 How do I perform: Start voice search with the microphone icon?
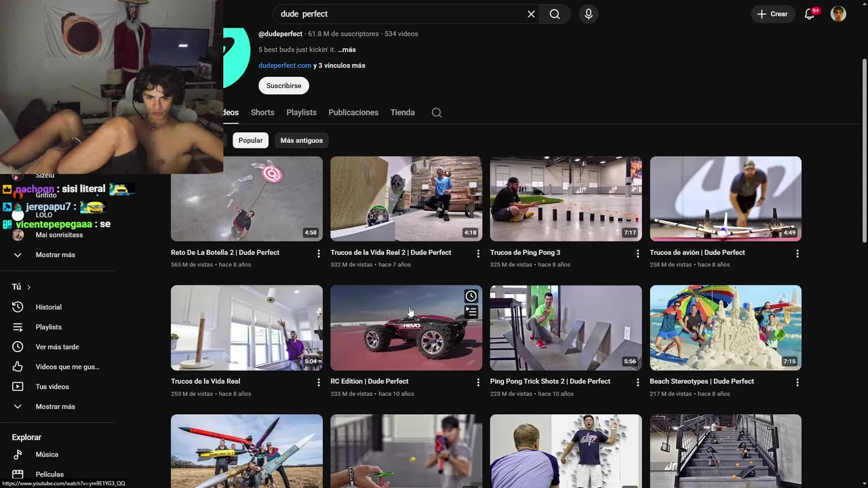click(589, 14)
